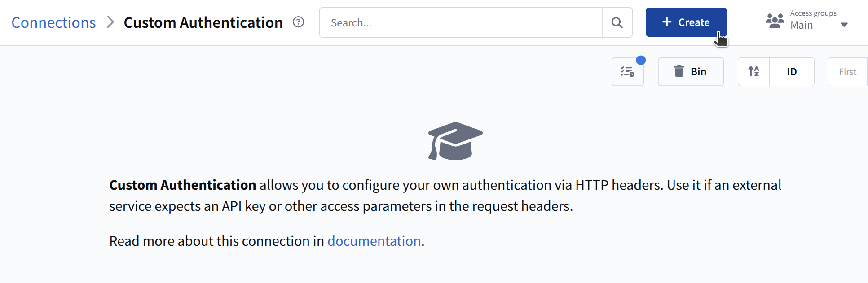
Task: Focus the Search input field
Action: tap(460, 22)
